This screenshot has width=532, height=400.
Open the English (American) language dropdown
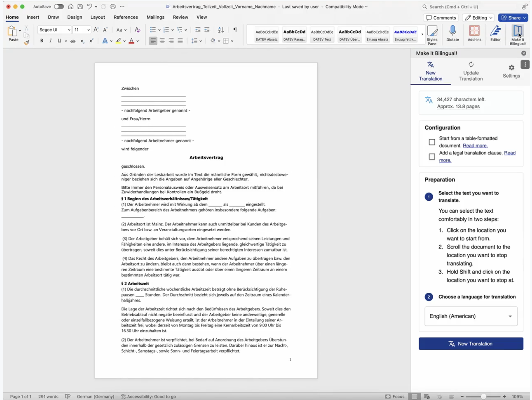click(471, 316)
